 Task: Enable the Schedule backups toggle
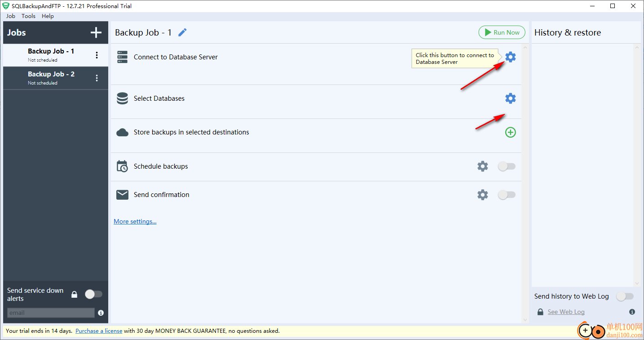(x=507, y=166)
